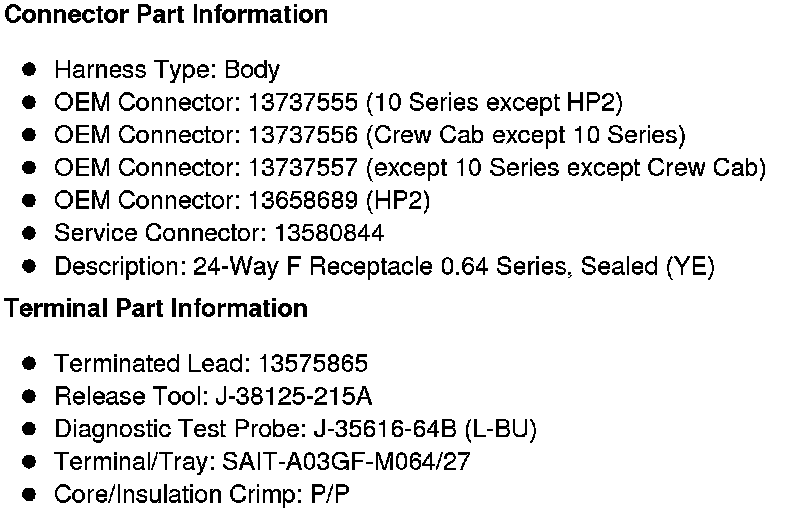Click OEM connector number 13737555

tap(304, 102)
